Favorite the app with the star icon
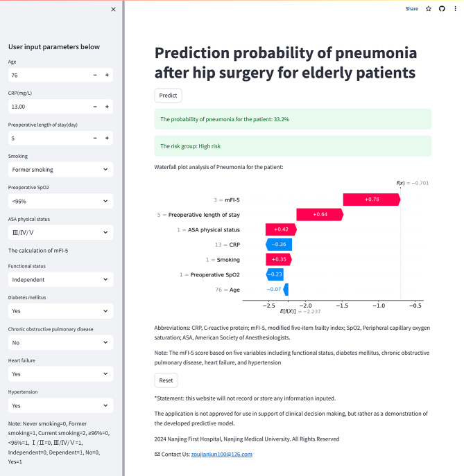Image resolution: width=464 pixels, height=476 pixels. 429,9
